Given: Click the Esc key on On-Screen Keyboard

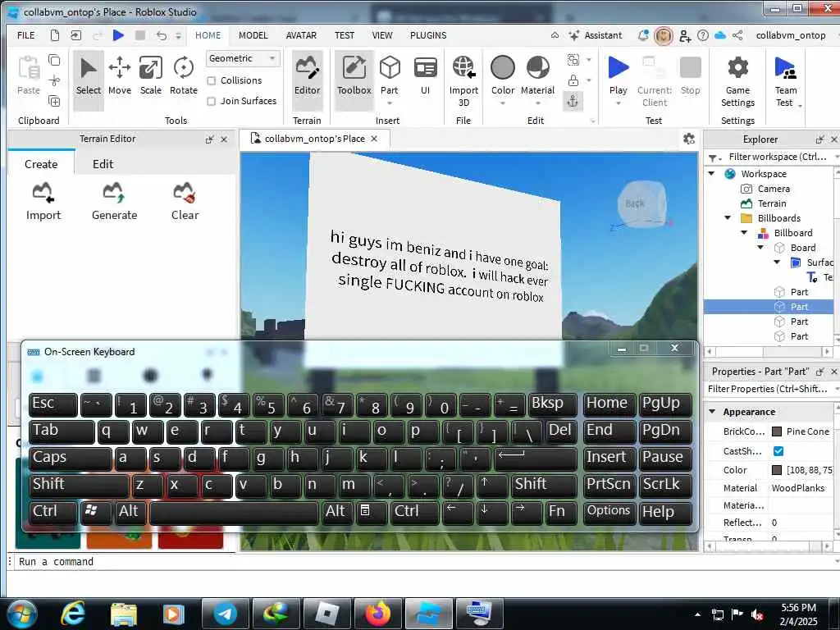Looking at the screenshot, I should point(53,404).
